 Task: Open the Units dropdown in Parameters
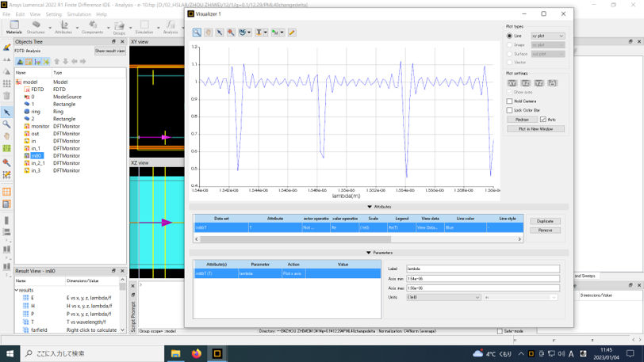click(443, 298)
